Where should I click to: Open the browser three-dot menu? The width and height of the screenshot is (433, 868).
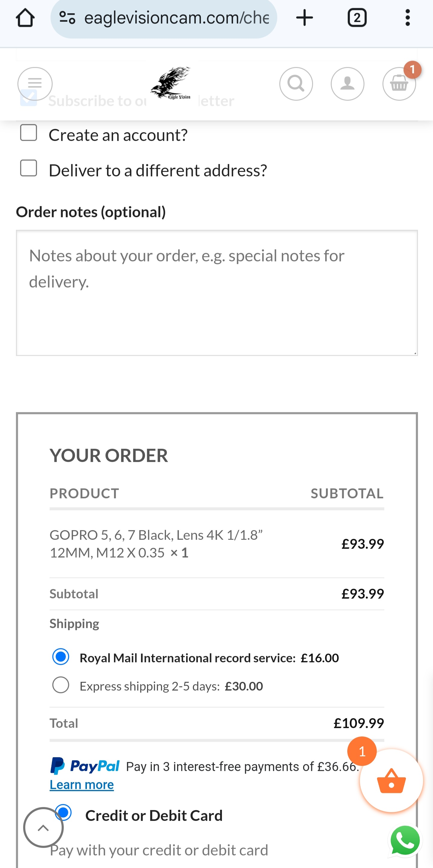pyautogui.click(x=407, y=17)
